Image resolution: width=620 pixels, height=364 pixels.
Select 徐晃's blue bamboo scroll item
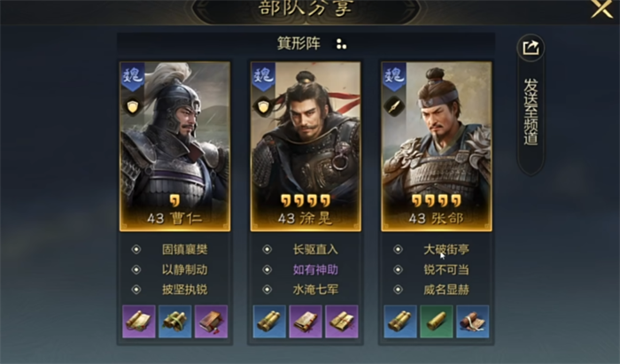(x=269, y=321)
